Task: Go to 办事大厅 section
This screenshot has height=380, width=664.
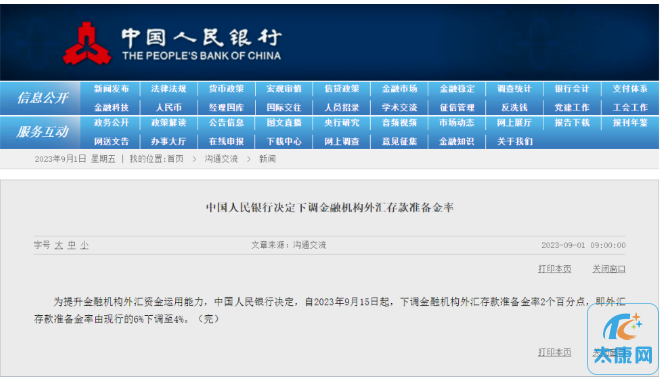Action: coord(169,141)
